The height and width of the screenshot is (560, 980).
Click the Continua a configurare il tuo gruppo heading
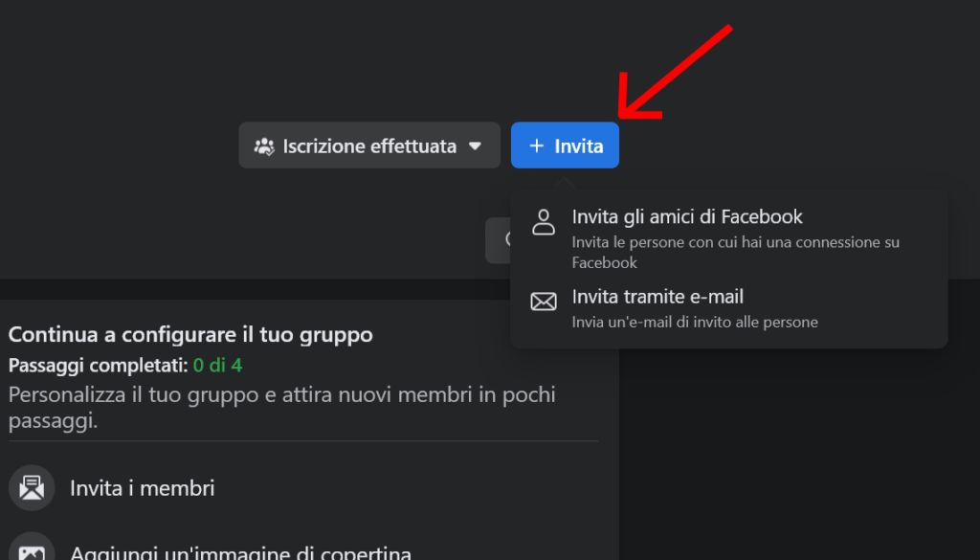coord(190,334)
